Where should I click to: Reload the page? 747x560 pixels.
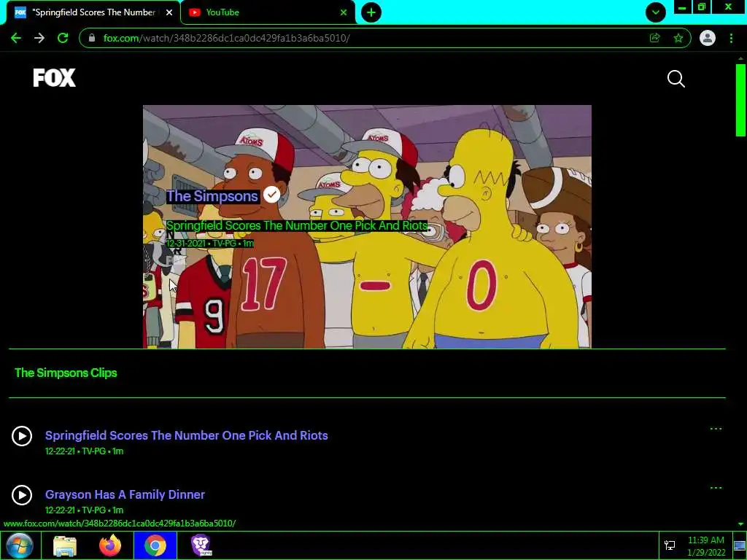click(63, 38)
